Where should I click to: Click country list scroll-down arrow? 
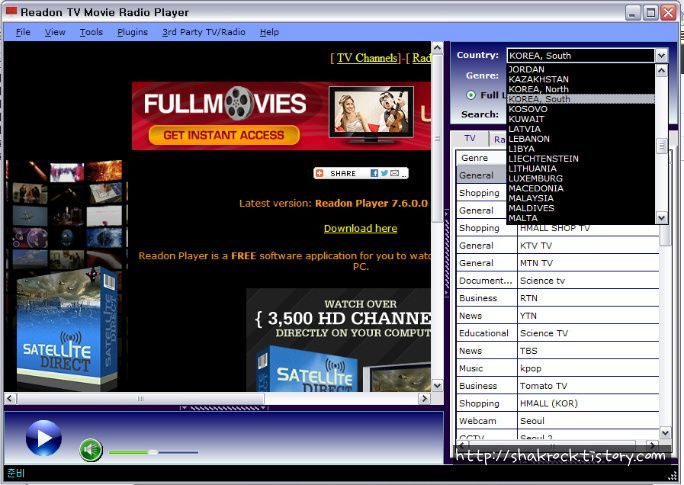661,218
